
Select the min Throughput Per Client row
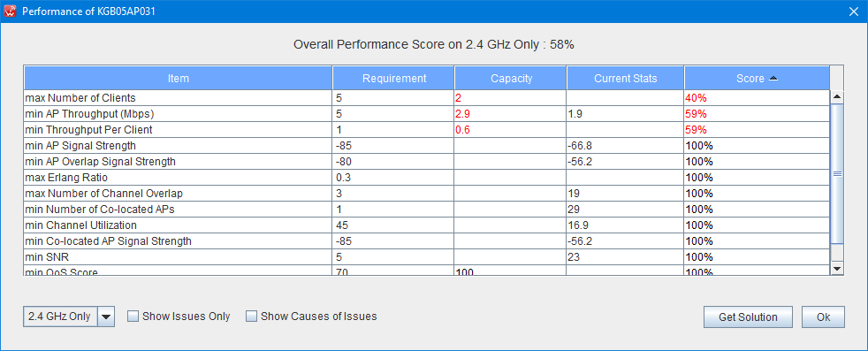(x=427, y=130)
